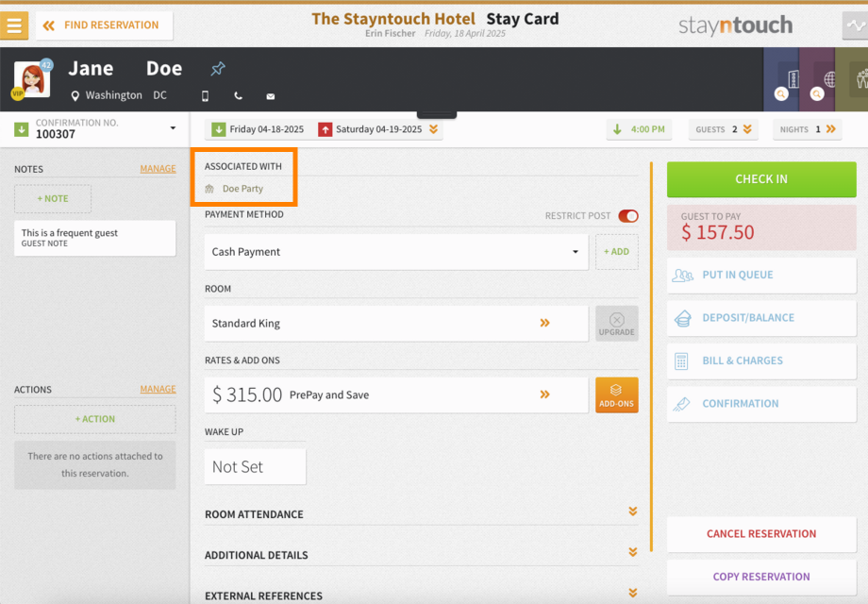This screenshot has width=868, height=604.
Task: Open the travel agent card tab with globe icon
Action: point(817,79)
